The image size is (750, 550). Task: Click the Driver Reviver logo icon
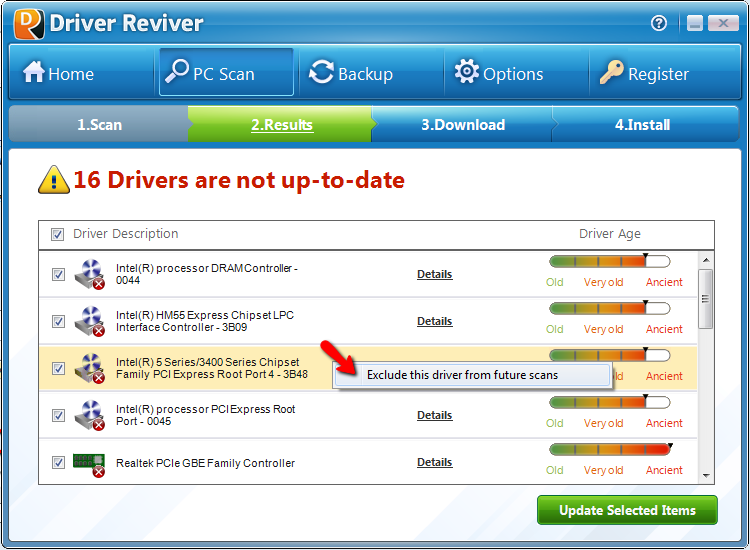tap(27, 22)
